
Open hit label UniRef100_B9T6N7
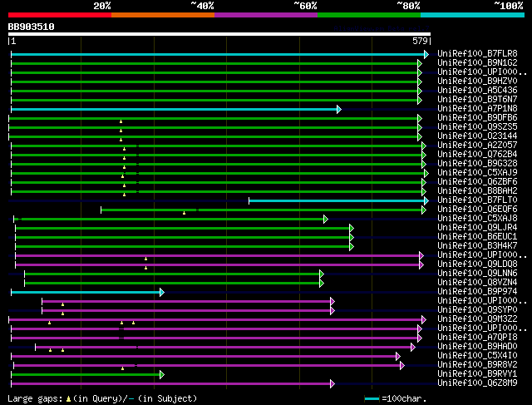tap(477, 100)
